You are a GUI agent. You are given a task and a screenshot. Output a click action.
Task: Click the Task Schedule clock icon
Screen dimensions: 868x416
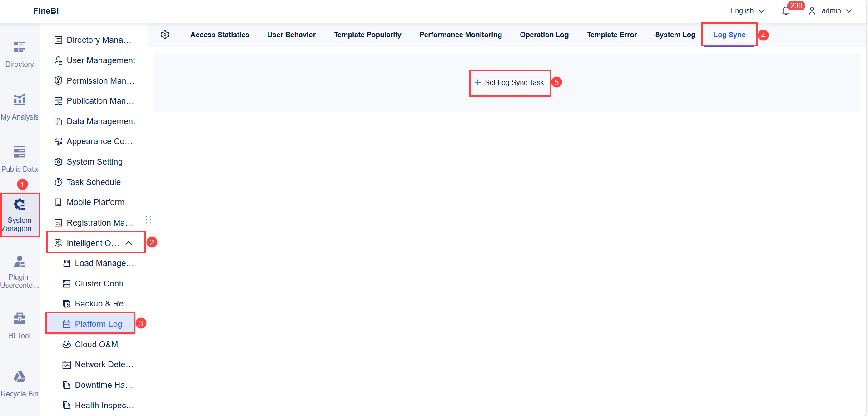(59, 182)
